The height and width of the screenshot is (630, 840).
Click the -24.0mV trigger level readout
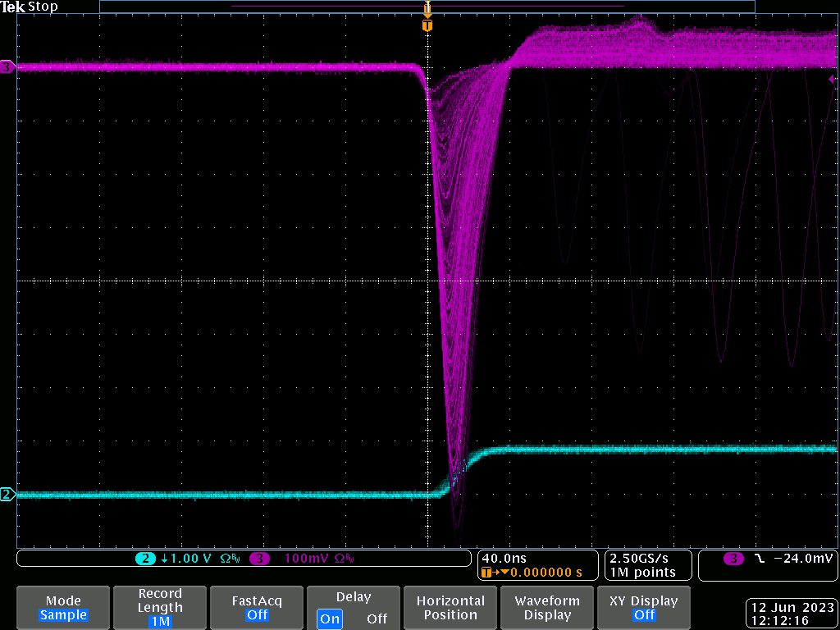(x=803, y=559)
